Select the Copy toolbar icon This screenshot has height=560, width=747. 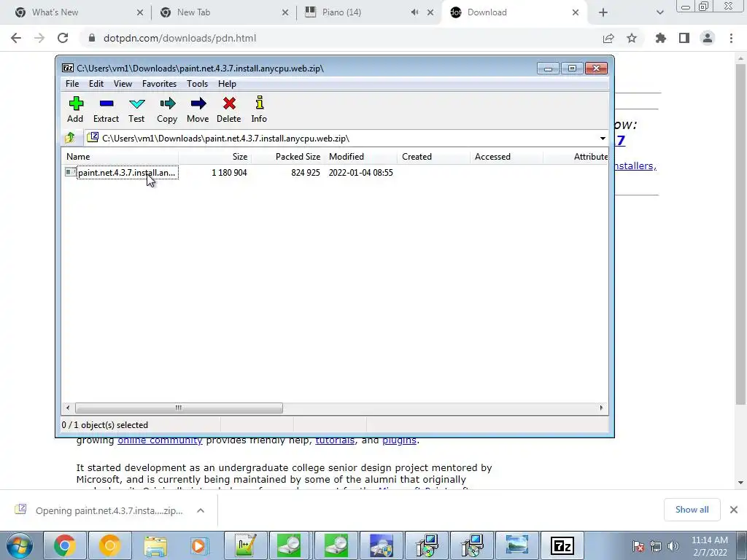(x=167, y=109)
